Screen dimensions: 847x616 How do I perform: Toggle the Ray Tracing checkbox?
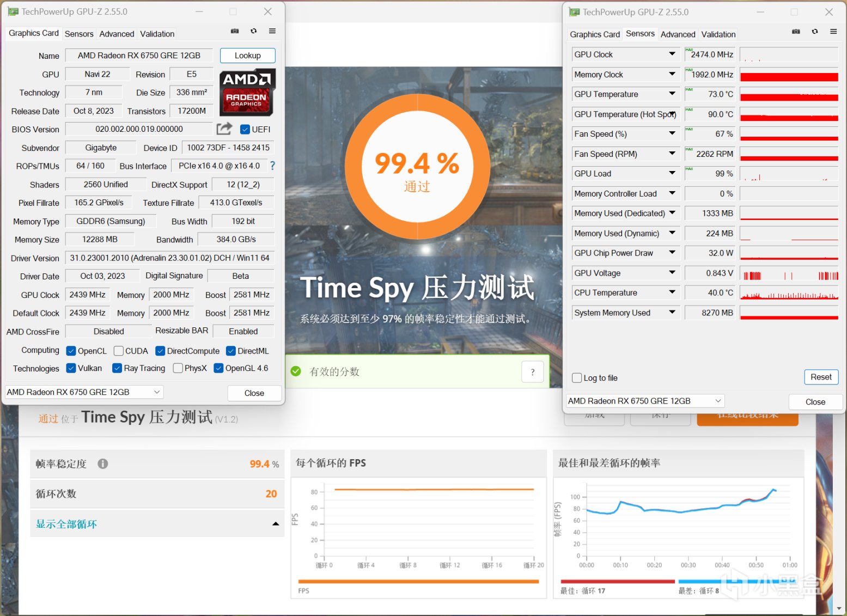(117, 368)
